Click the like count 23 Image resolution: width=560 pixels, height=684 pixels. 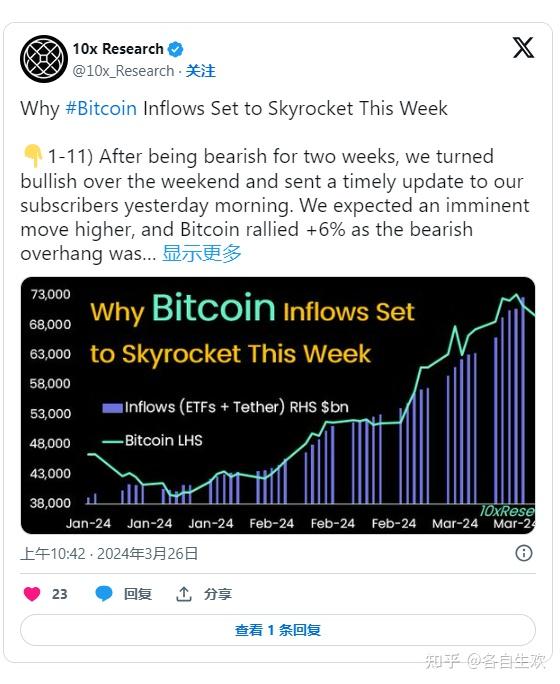coord(60,594)
